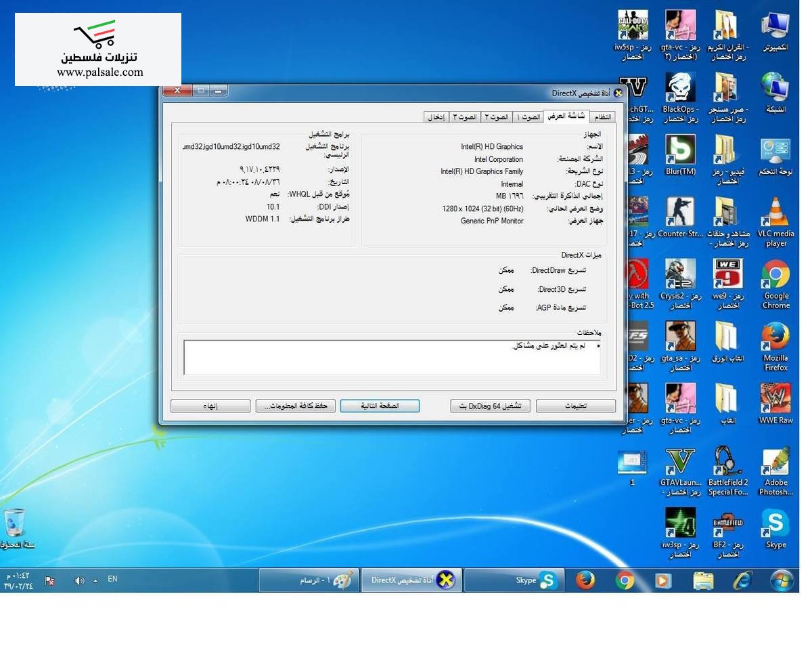Open the Skype desktop icon
Viewport: 812px width, 650px height.
(775, 524)
